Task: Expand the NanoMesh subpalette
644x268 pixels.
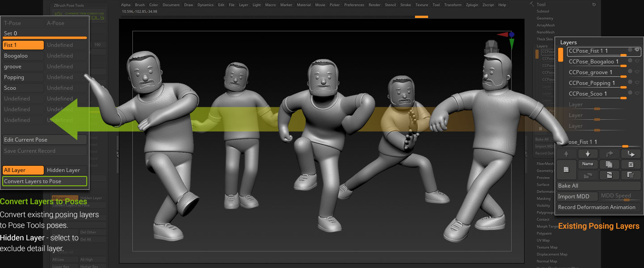Action: 545,32
